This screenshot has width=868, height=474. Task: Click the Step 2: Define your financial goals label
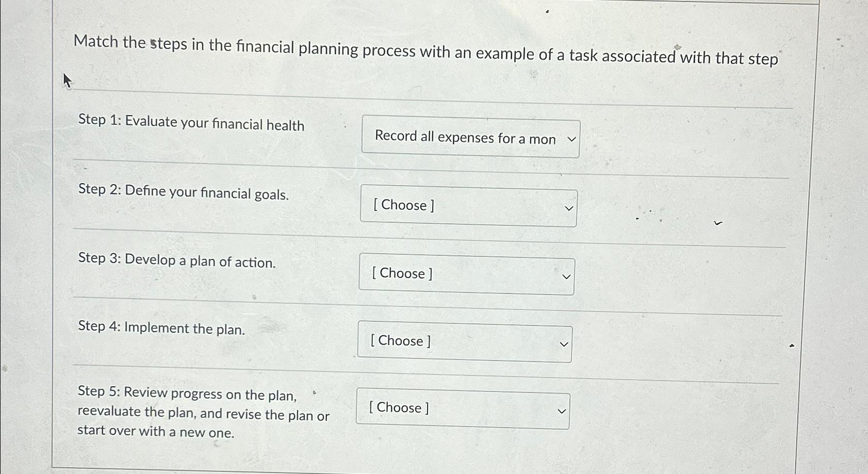(x=183, y=193)
